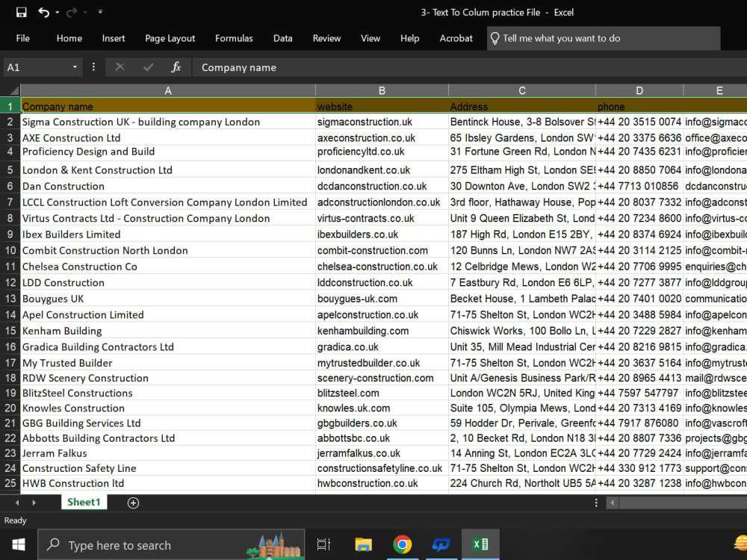Select column D header
This screenshot has width=747, height=560.
pyautogui.click(x=639, y=90)
